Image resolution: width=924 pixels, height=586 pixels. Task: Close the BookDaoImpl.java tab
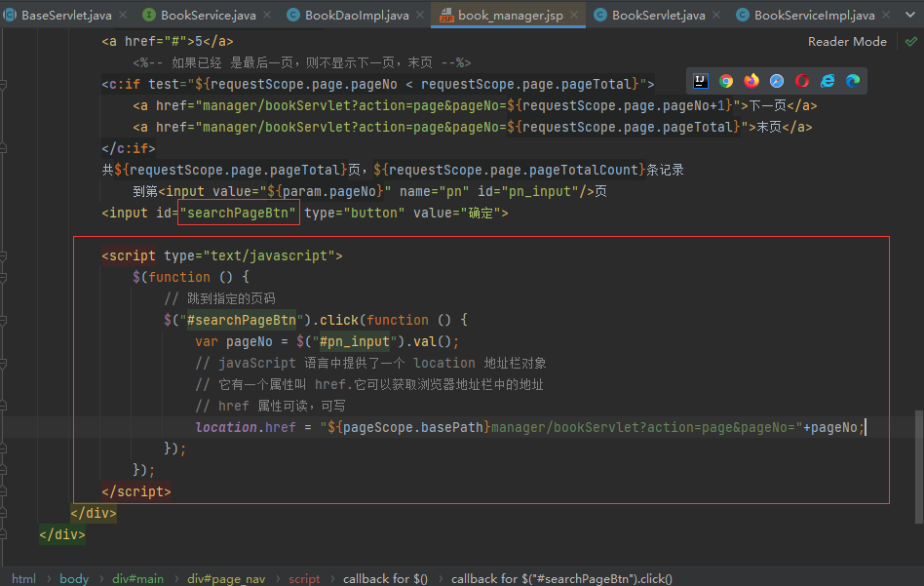[419, 15]
